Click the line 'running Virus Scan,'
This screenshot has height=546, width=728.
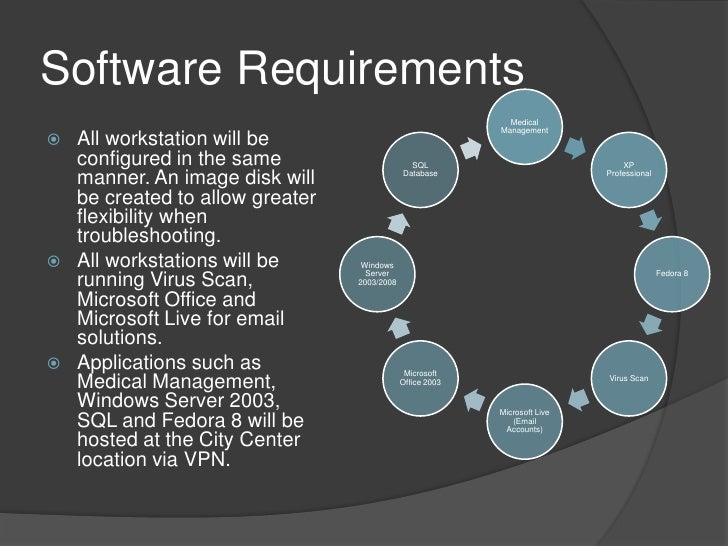click(x=165, y=280)
